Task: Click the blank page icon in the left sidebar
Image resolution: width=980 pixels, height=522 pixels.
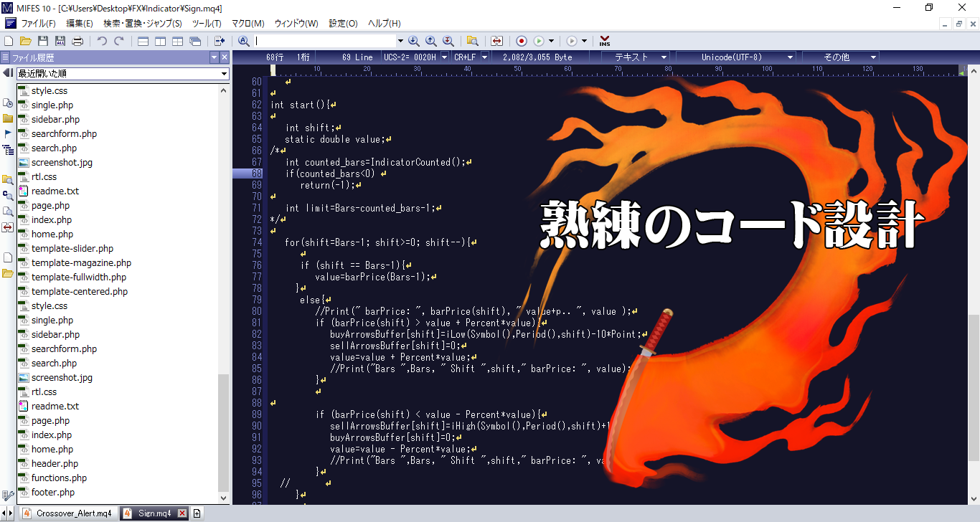Action: click(x=8, y=257)
